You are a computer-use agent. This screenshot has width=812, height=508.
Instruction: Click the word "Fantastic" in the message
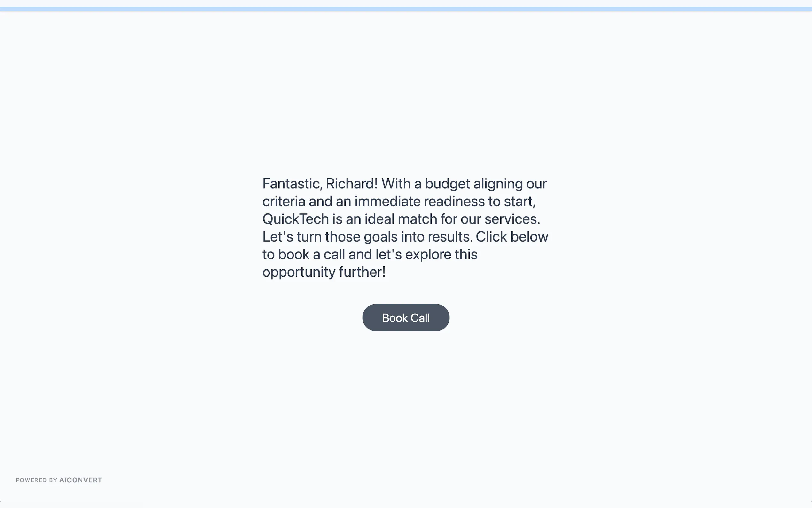291,184
